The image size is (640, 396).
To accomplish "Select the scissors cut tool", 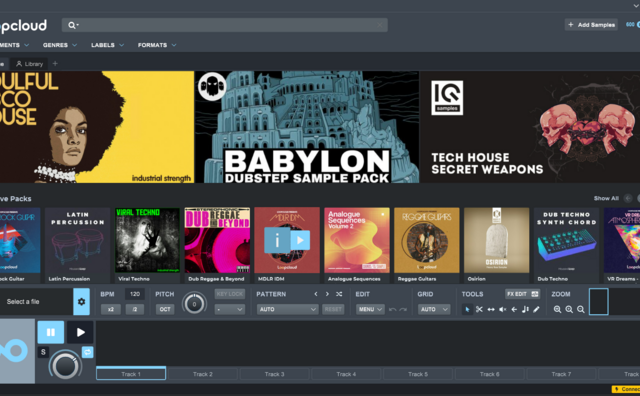I will pos(479,309).
